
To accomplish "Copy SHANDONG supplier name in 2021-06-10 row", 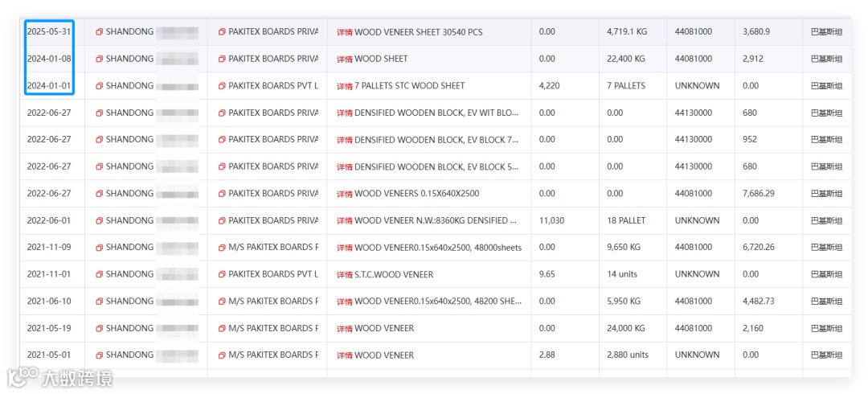I will click(100, 302).
